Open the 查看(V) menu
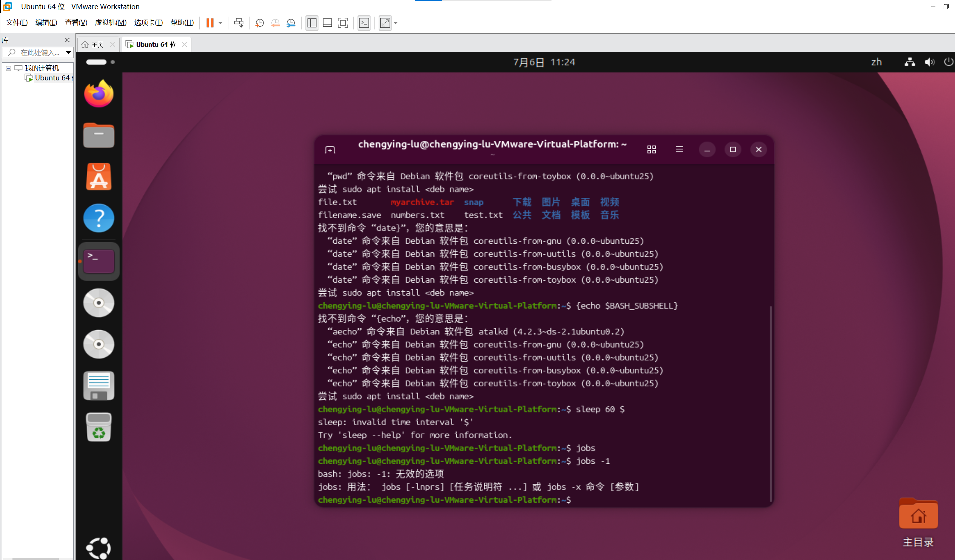The height and width of the screenshot is (560, 955). pos(76,23)
